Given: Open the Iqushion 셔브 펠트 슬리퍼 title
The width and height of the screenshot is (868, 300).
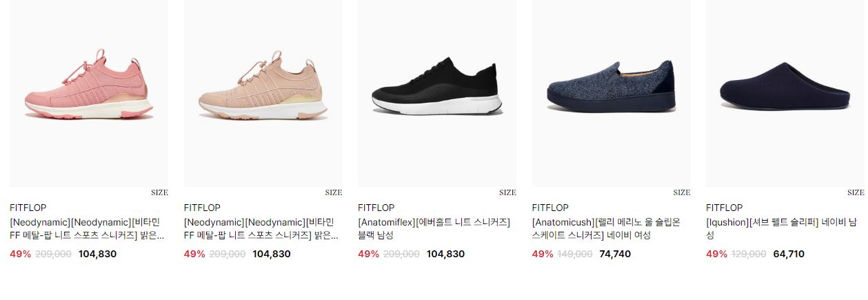Looking at the screenshot, I should click(781, 228).
